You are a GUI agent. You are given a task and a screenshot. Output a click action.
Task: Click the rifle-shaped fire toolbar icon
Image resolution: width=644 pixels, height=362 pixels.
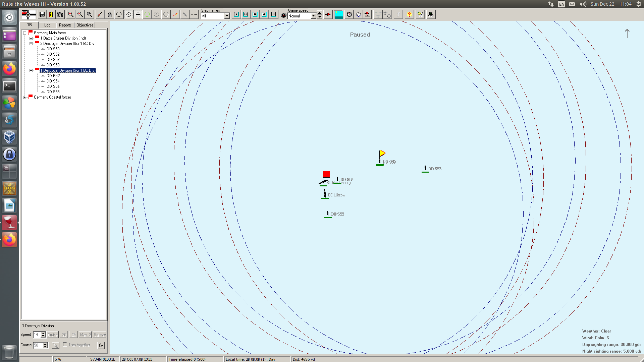coord(100,14)
